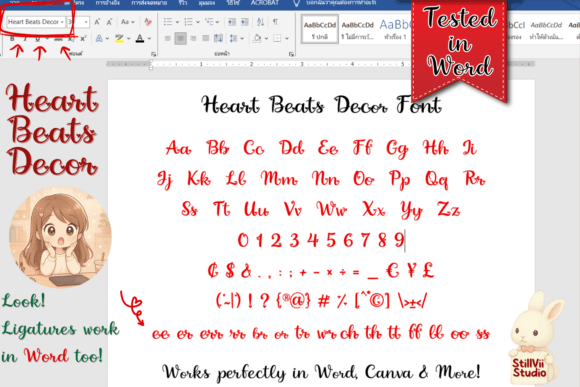Image resolution: width=580 pixels, height=387 pixels.
Task: Apply bulleted list
Action: (168, 22)
